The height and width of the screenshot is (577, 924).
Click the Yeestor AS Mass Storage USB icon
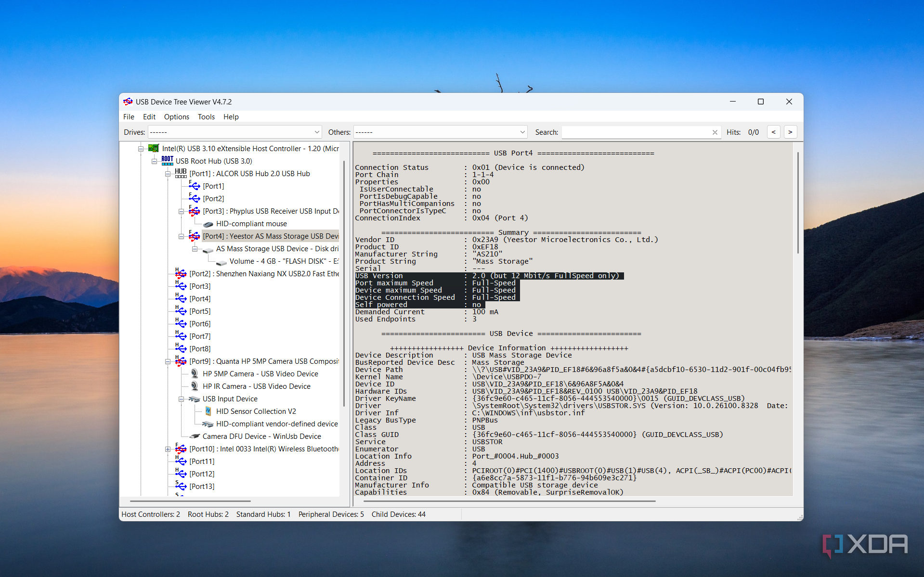click(x=194, y=236)
